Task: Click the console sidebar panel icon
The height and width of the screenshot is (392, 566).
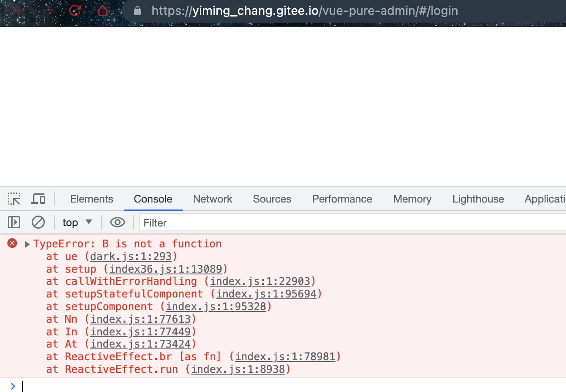Action: (x=13, y=222)
